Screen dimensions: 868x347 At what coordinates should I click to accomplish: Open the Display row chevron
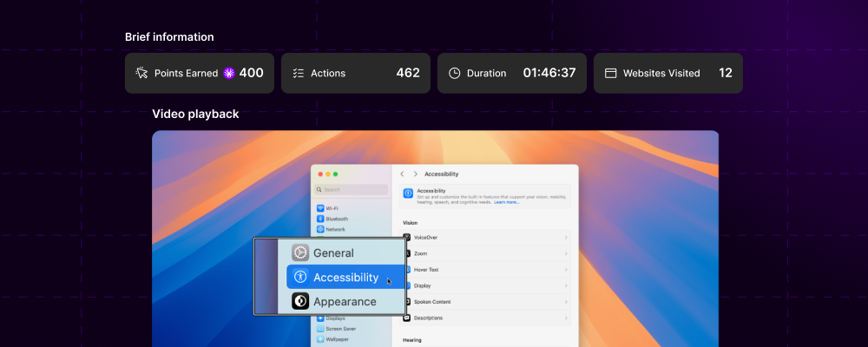tap(566, 285)
